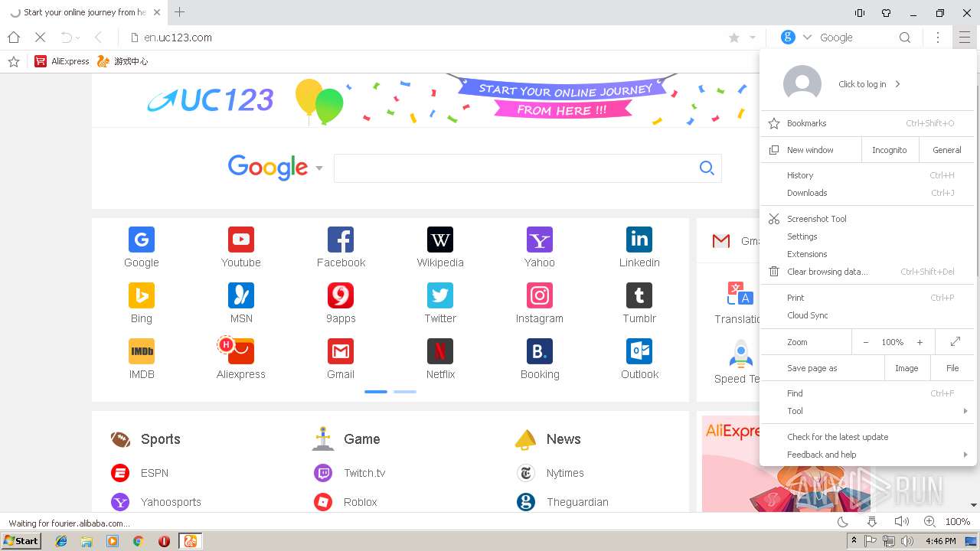The height and width of the screenshot is (551, 980).
Task: Open the Outlook shortcut tile
Action: tap(639, 359)
